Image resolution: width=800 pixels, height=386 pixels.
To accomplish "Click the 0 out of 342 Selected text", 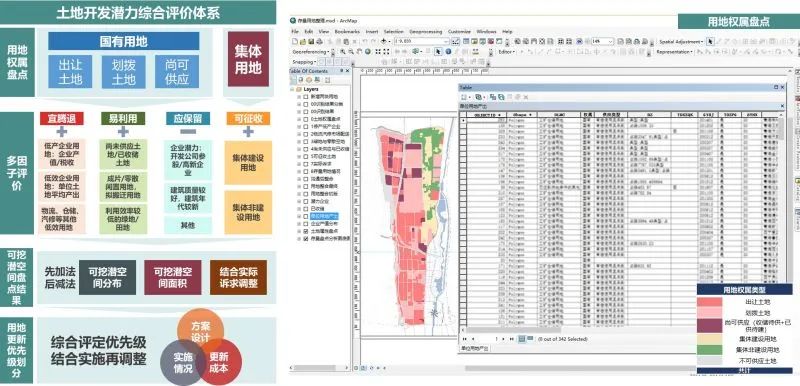I will (563, 339).
